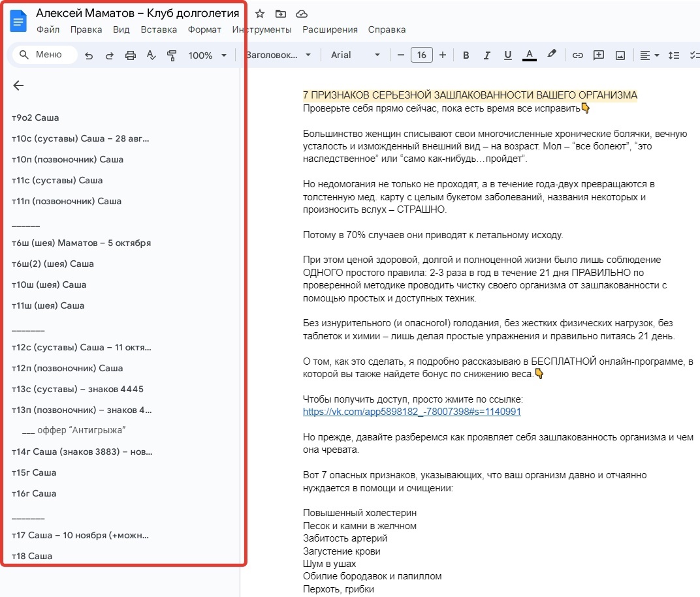Insert an image
Screen dimensions: 700x597
tap(620, 55)
